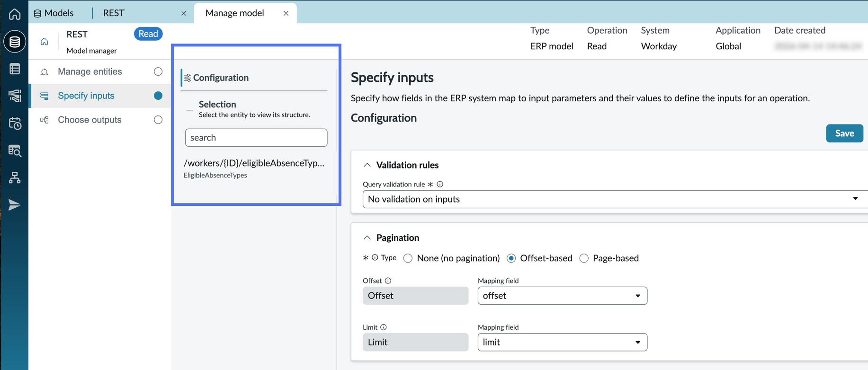Screen dimensions: 868x370
Task: Select Offset-based pagination radio button
Action: (511, 258)
